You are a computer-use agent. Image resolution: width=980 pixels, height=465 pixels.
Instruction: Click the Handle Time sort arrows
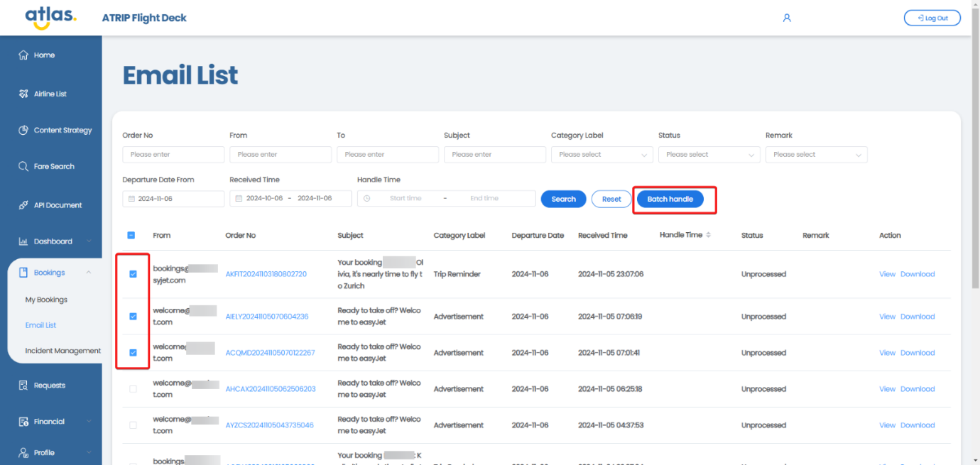pyautogui.click(x=708, y=235)
